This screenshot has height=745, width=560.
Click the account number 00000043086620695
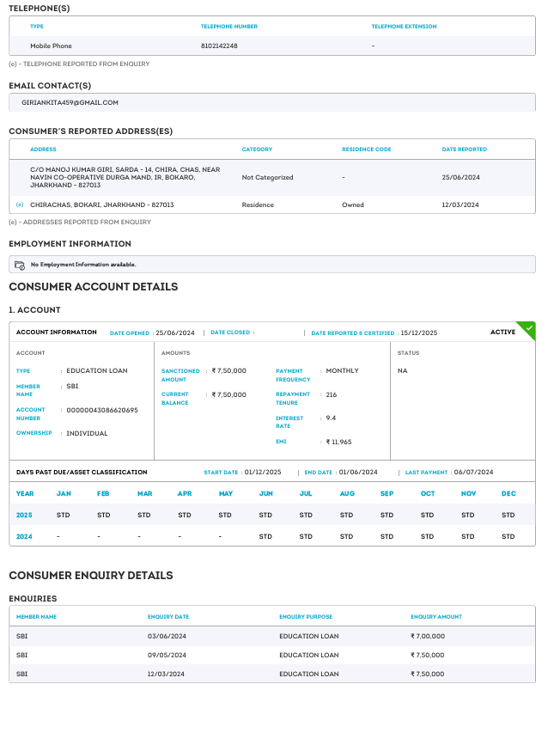tap(102, 410)
